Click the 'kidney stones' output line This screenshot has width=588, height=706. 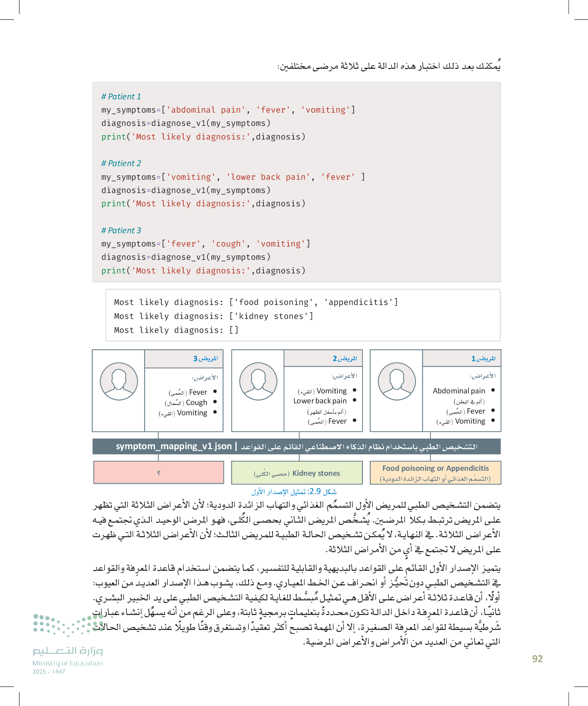click(214, 316)
